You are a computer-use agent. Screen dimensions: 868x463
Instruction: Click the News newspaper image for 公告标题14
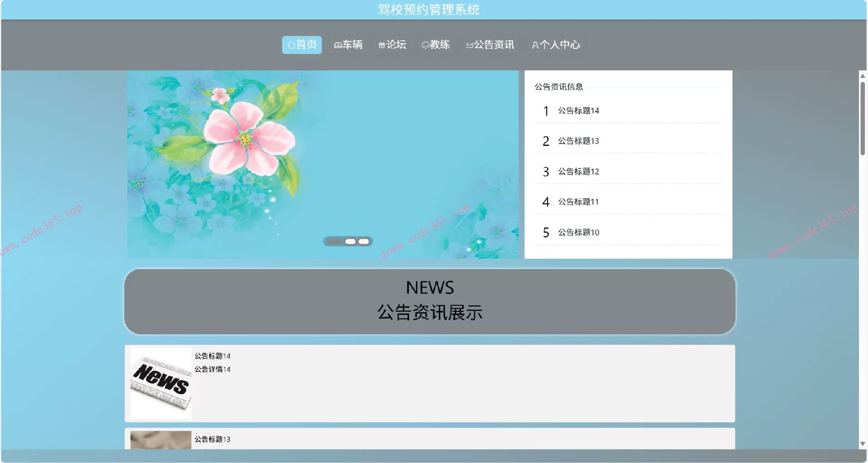point(160,383)
